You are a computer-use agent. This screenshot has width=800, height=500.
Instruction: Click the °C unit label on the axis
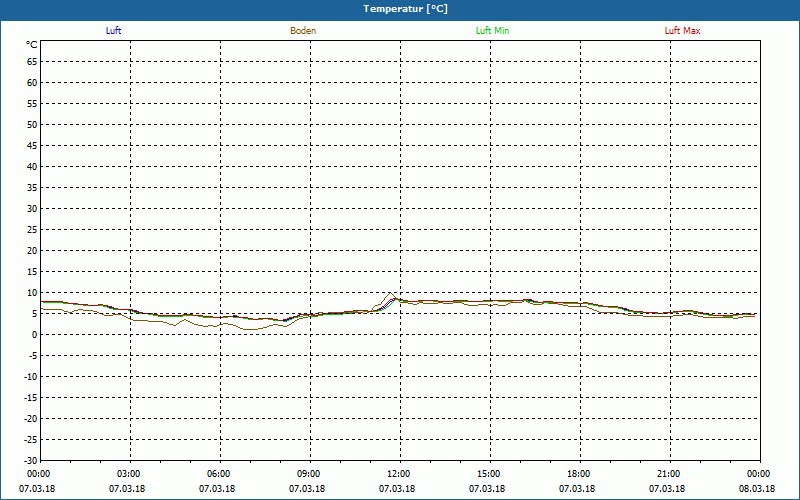32,45
